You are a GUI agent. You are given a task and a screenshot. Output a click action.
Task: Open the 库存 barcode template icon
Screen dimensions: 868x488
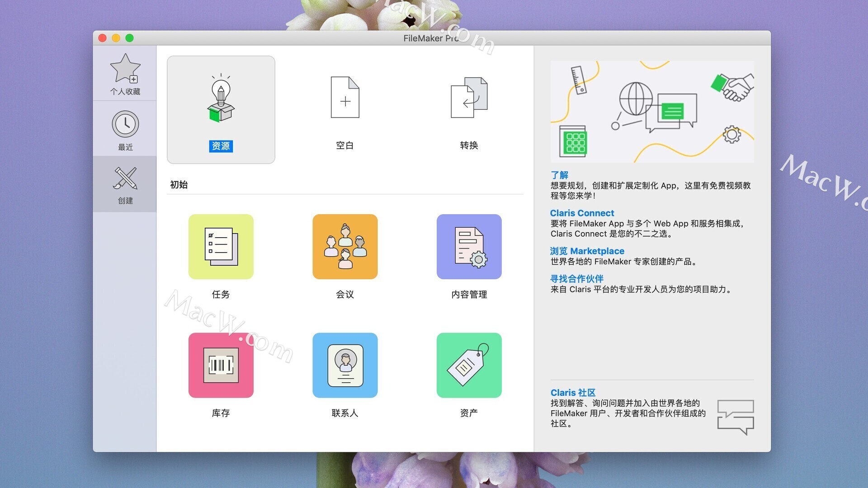221,365
